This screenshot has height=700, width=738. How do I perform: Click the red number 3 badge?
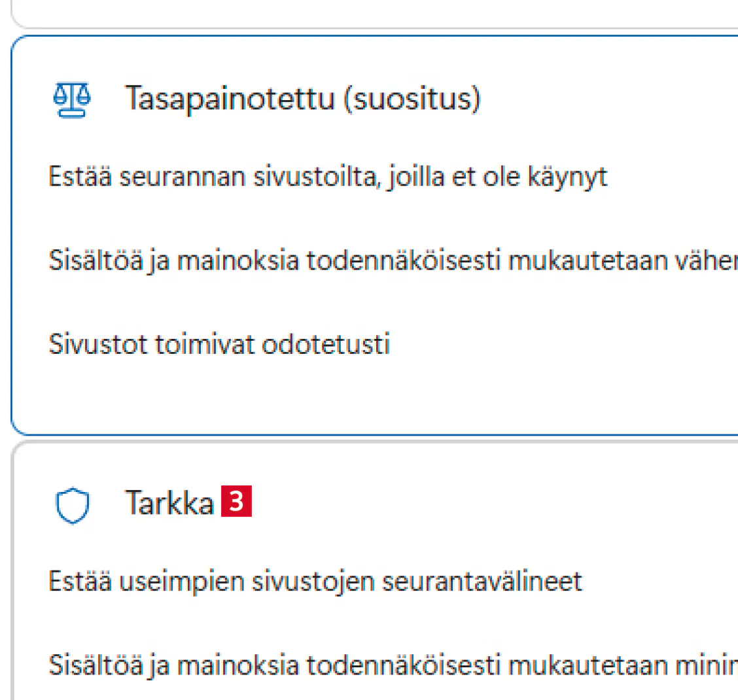[236, 502]
